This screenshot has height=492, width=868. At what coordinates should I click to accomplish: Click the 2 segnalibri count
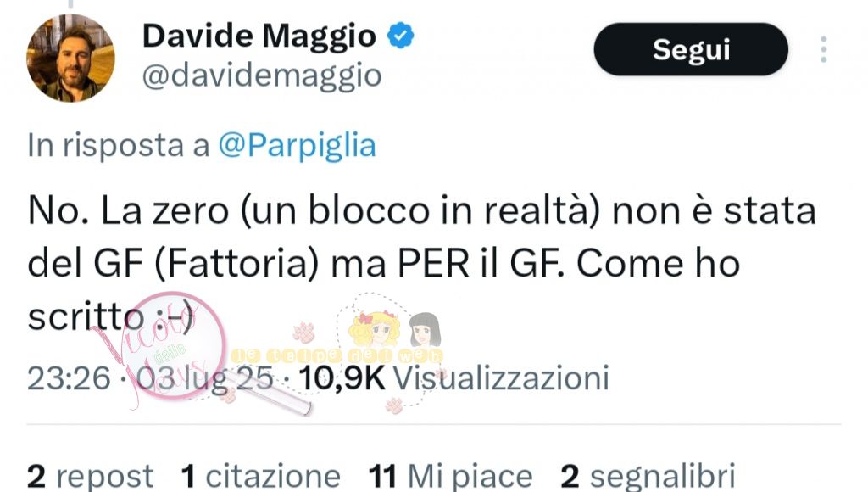(648, 477)
